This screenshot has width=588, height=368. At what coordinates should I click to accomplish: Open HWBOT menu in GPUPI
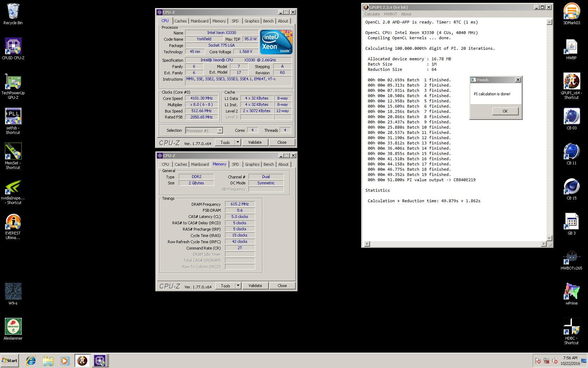point(390,14)
